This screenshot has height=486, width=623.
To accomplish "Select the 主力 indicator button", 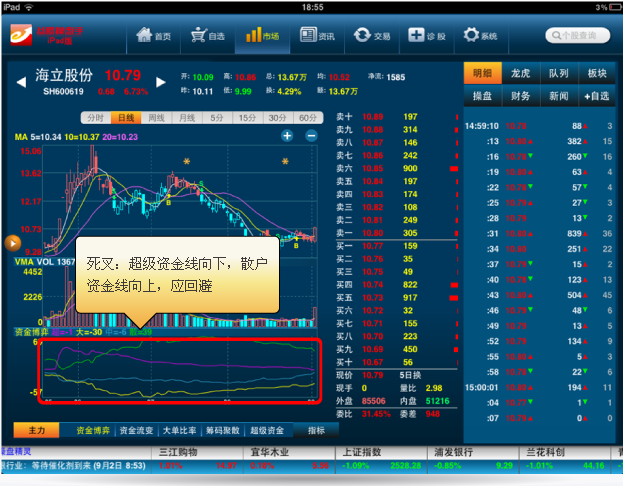I will pyautogui.click(x=37, y=430).
